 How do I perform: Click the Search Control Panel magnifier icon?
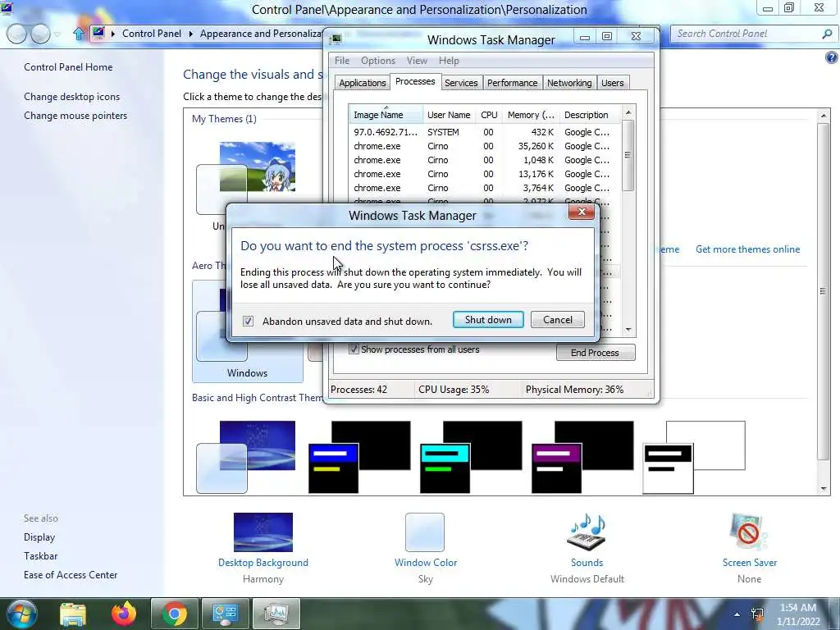click(827, 34)
